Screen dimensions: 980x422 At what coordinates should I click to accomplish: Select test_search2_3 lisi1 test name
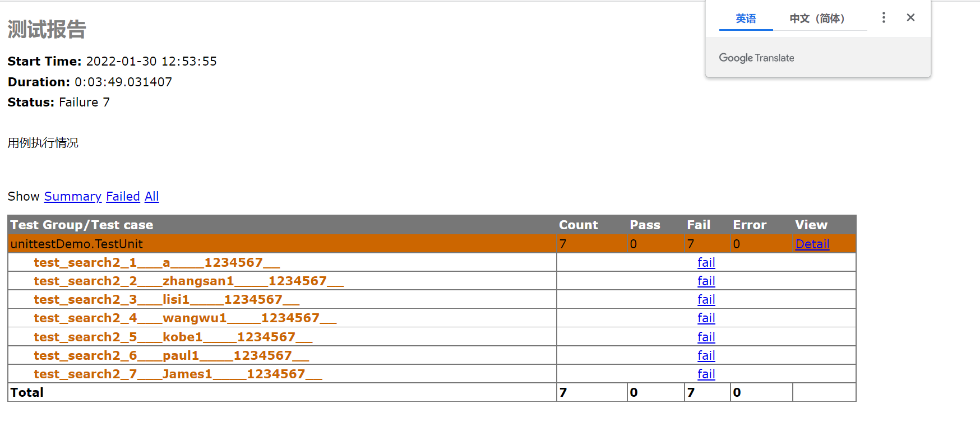[167, 299]
